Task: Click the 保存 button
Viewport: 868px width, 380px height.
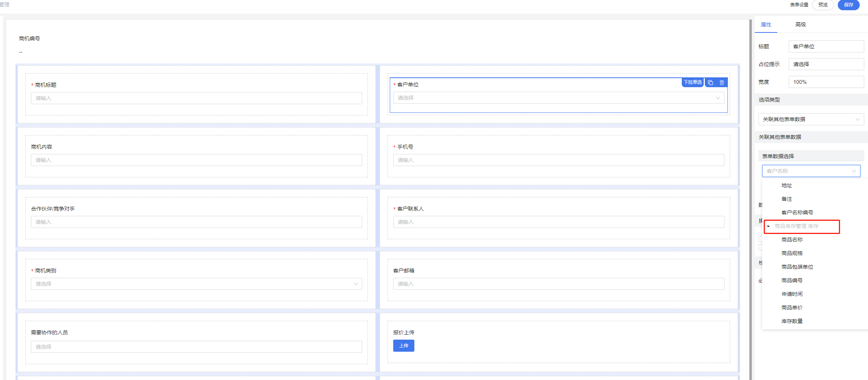Action: tap(848, 5)
